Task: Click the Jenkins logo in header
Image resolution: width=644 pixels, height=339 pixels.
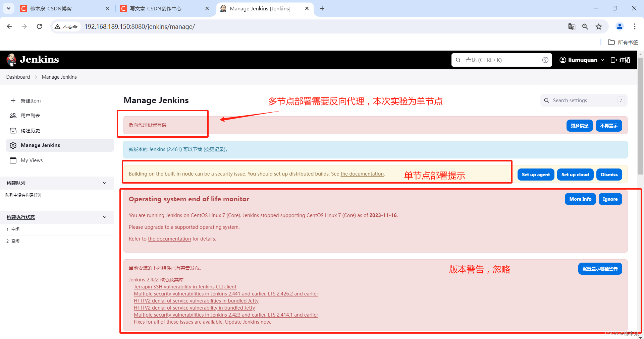Action: 33,60
